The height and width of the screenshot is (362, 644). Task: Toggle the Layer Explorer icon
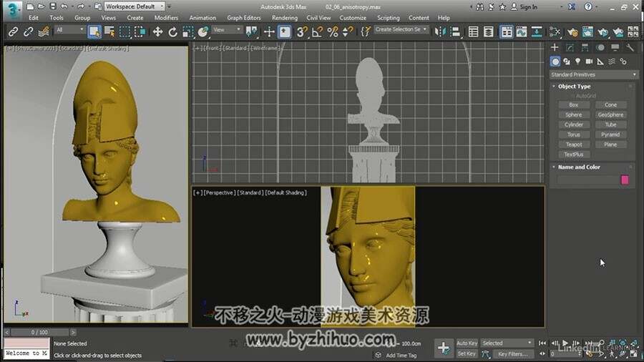(488, 31)
